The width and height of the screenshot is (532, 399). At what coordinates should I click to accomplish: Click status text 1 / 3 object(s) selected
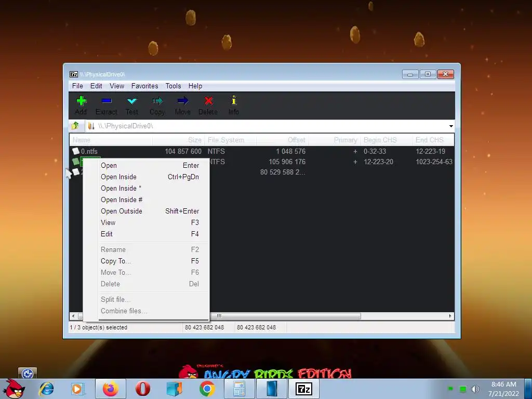pos(98,327)
